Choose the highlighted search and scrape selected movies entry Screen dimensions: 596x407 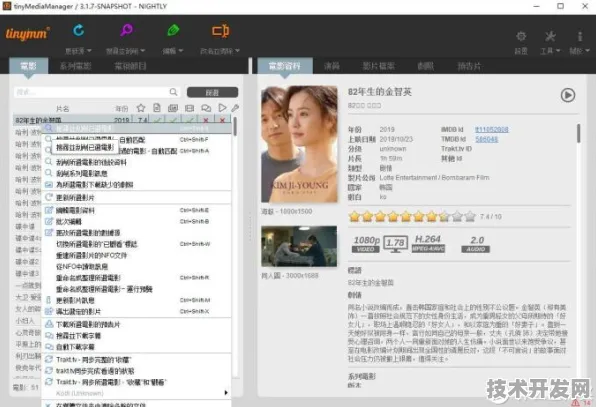pyautogui.click(x=137, y=128)
